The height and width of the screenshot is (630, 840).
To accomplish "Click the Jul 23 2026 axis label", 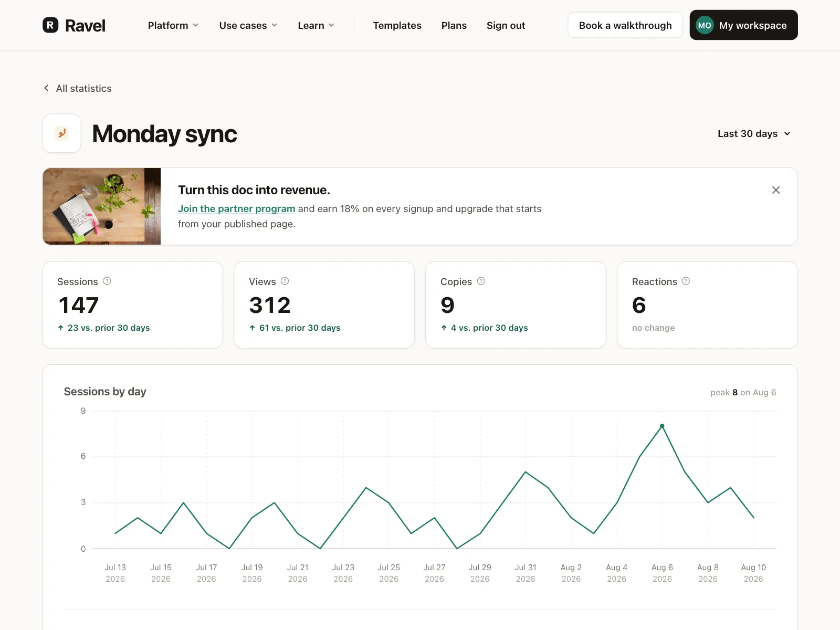I will click(343, 573).
